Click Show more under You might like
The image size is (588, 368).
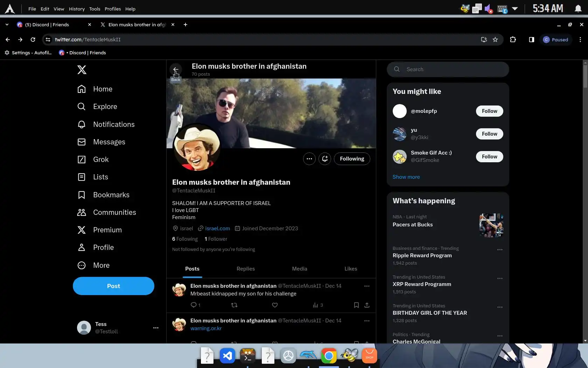pyautogui.click(x=406, y=177)
